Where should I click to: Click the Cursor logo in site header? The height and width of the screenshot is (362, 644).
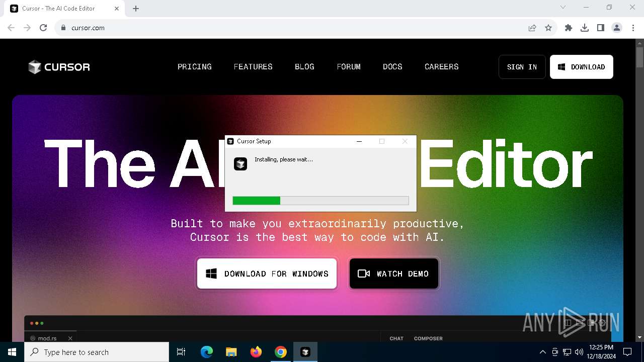(x=59, y=67)
